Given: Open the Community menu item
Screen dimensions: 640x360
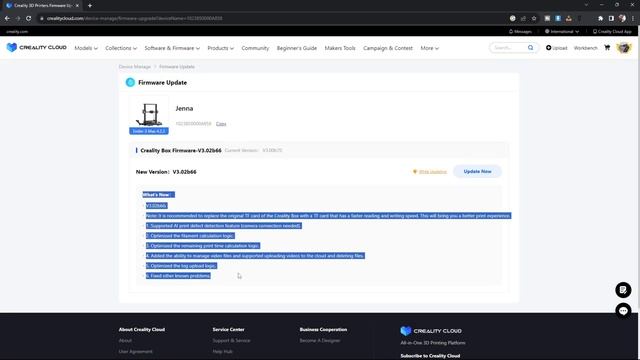Looking at the screenshot, I should (255, 48).
